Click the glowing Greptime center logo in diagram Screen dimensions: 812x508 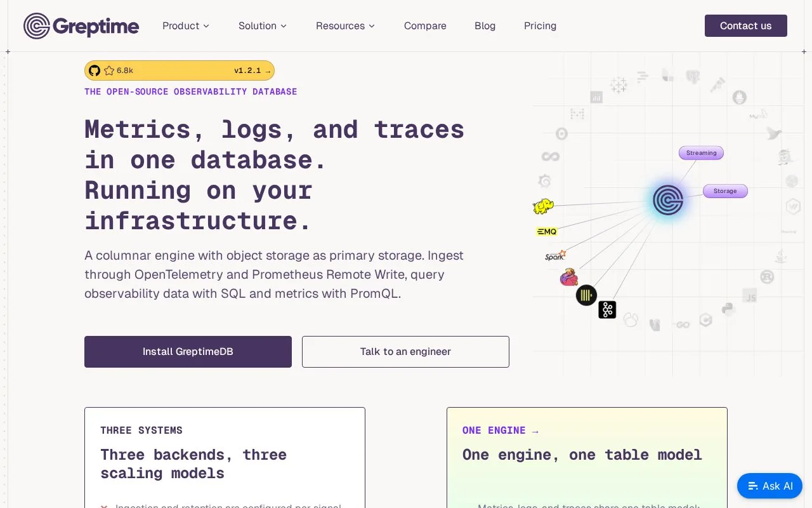click(668, 200)
